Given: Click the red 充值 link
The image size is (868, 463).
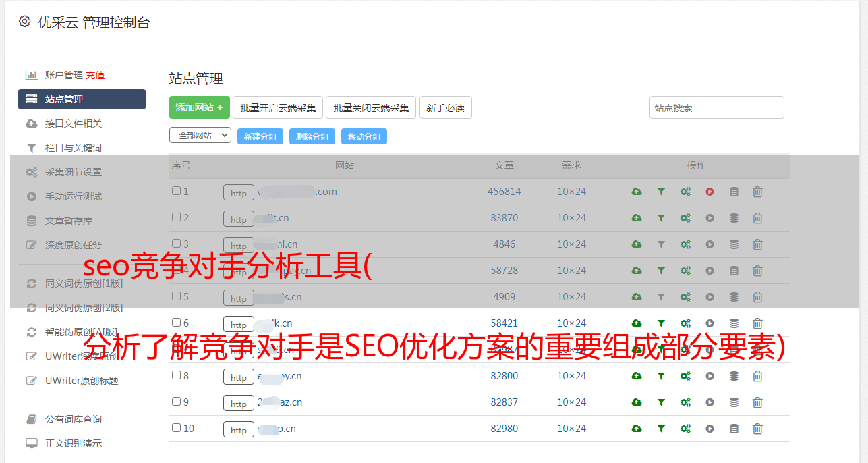Looking at the screenshot, I should click(95, 75).
